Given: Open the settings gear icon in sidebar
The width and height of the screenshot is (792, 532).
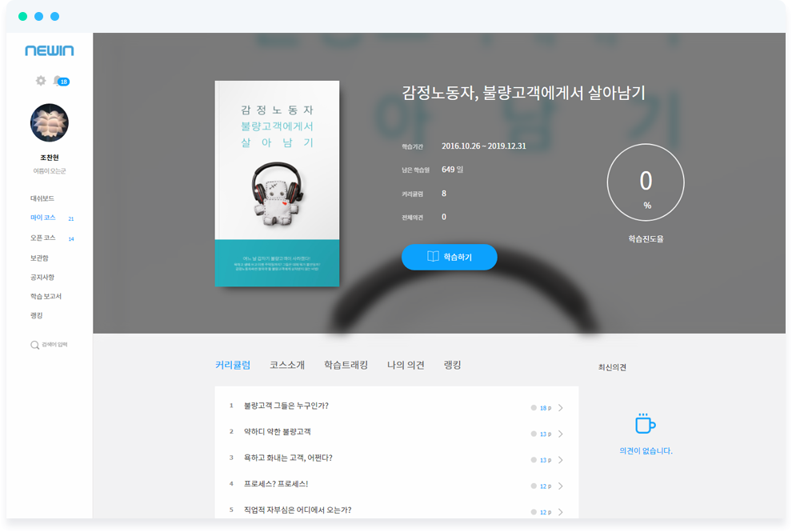Looking at the screenshot, I should pos(41,80).
